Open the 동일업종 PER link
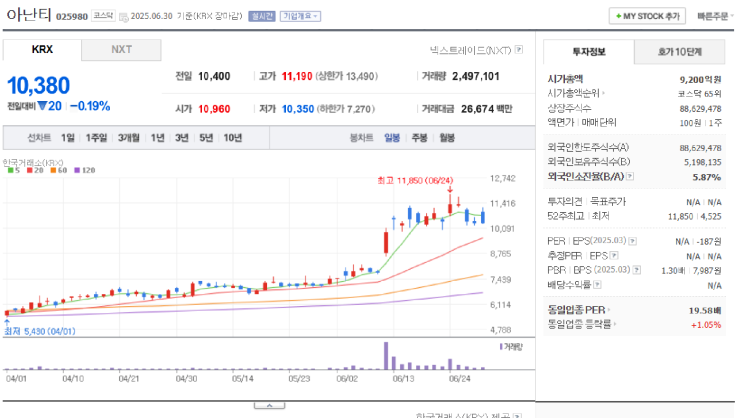Screen dimensions: 743x418 pyautogui.click(x=579, y=310)
